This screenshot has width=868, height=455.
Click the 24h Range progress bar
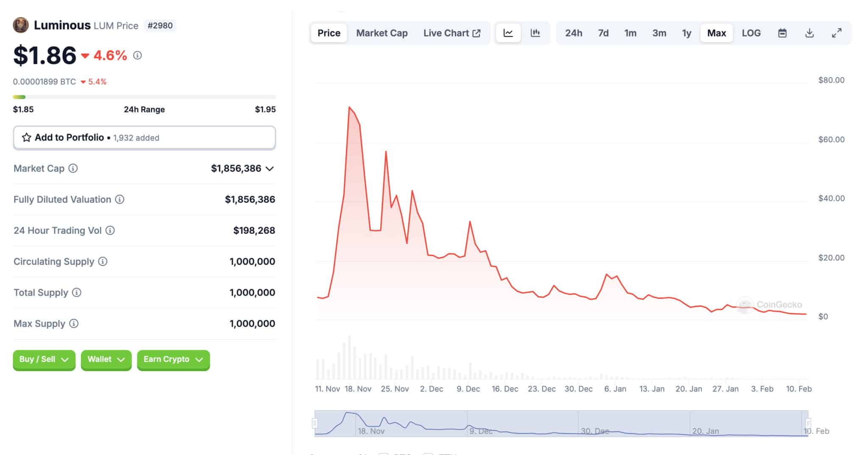pos(145,97)
